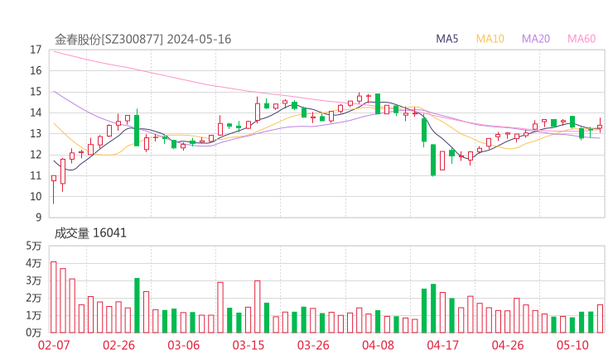Click the chart title 金春股份[SZ300877] 2024-05-16
The image size is (613, 364).
tap(142, 39)
